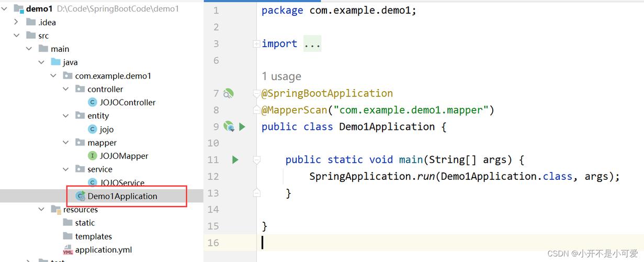Image resolution: width=644 pixels, height=262 pixels.
Task: Click the Spring gutter icon on line 9
Action: (x=228, y=126)
